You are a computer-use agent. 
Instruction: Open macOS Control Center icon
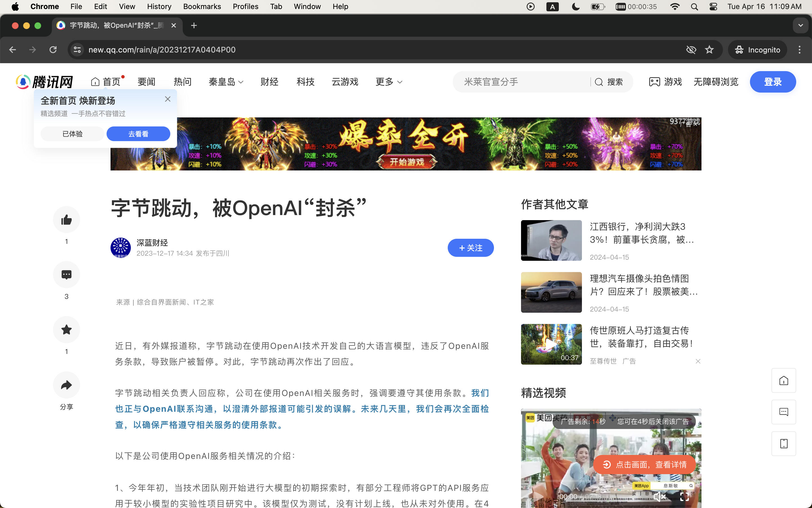pos(713,7)
